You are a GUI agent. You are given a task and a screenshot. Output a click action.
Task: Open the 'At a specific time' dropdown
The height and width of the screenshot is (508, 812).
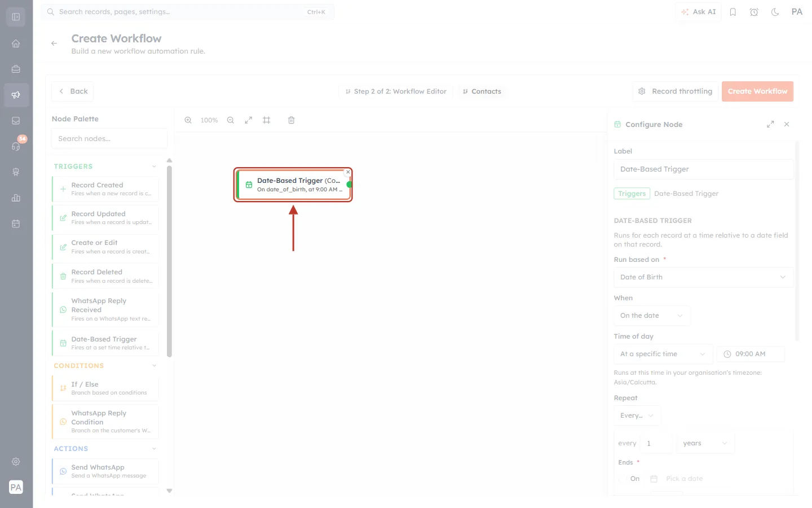[x=663, y=354]
